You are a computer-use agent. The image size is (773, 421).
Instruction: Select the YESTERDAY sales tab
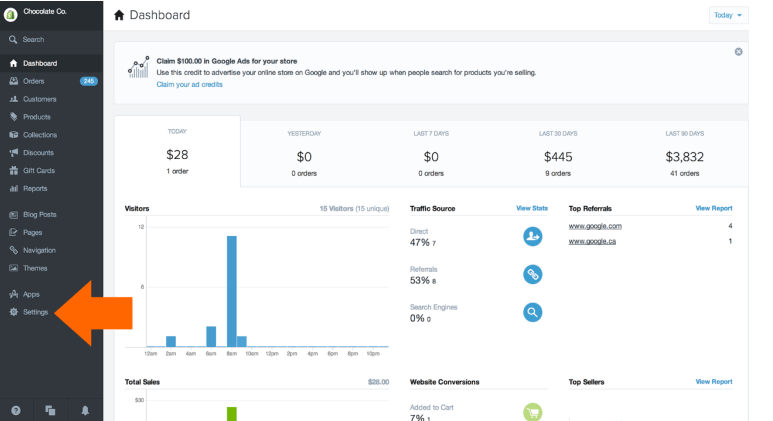304,154
